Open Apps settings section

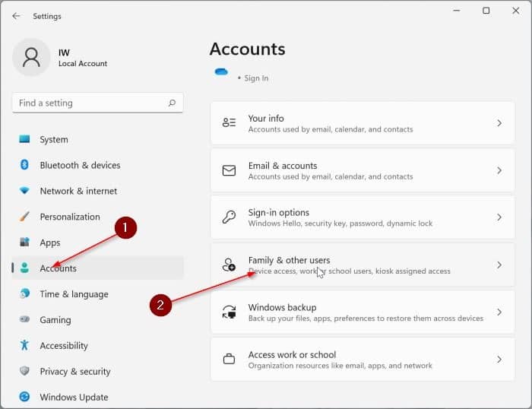(x=98, y=243)
